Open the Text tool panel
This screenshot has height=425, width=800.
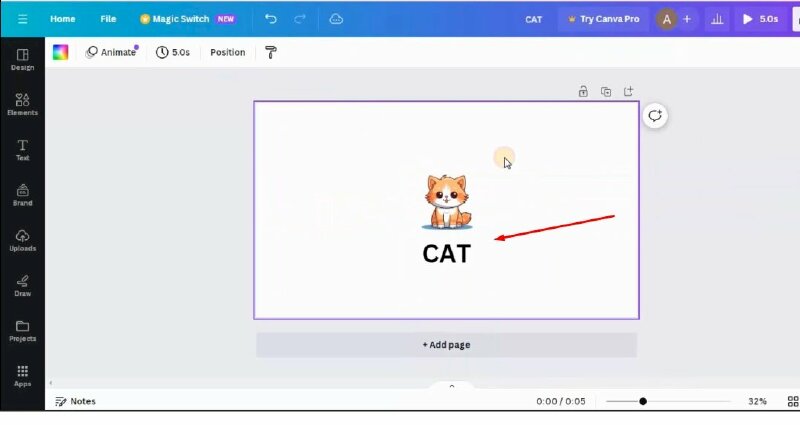click(x=22, y=150)
